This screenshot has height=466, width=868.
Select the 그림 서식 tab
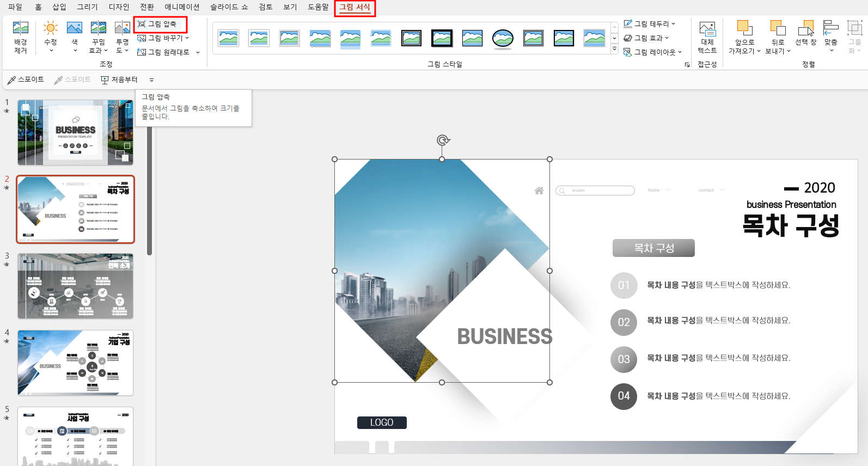coord(355,8)
